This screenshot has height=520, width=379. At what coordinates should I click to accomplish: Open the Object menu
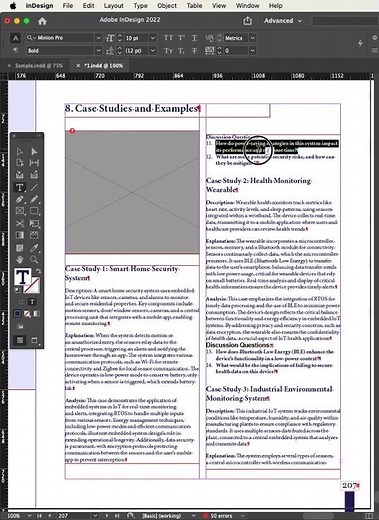click(x=167, y=6)
